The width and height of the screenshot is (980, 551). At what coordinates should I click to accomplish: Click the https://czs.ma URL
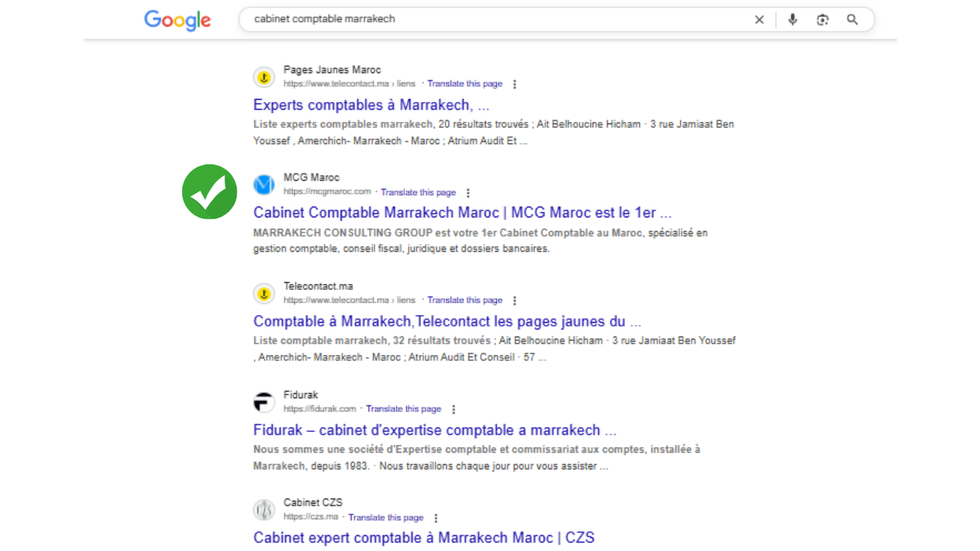tap(311, 517)
